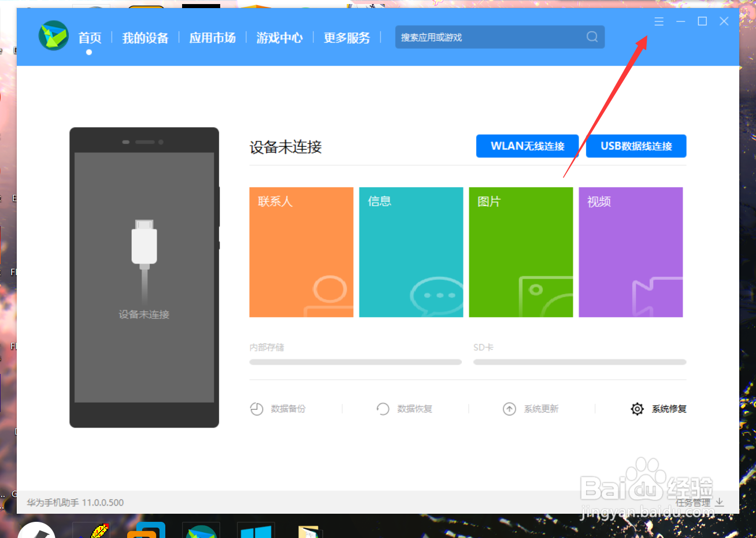This screenshot has height=538, width=756.
Task: Open the 游戏中心 game center
Action: tap(279, 38)
